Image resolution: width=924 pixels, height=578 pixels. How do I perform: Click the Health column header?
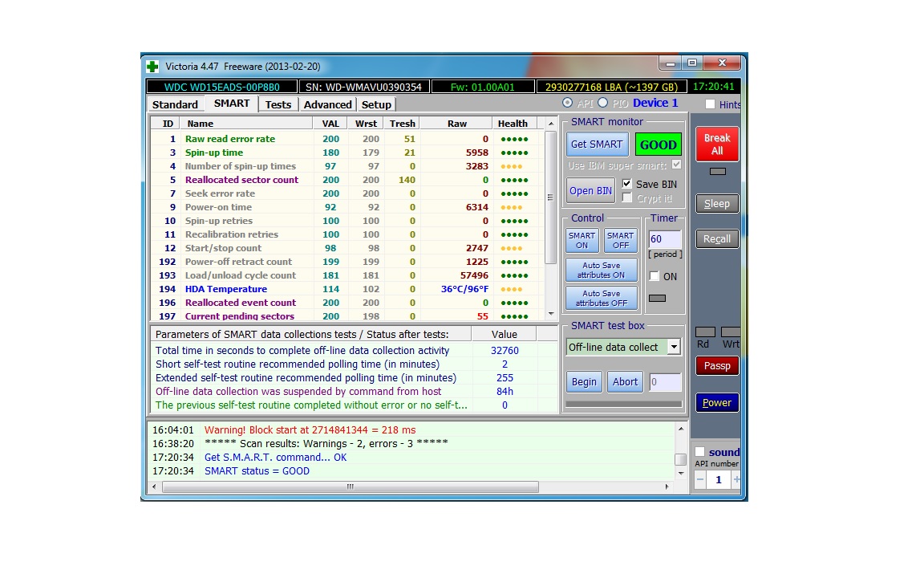click(x=513, y=124)
